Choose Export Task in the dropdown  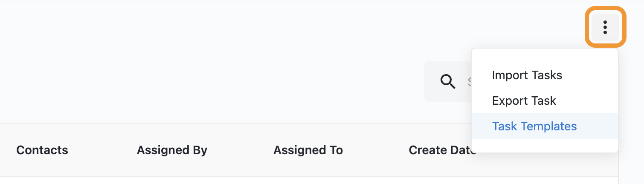(524, 101)
